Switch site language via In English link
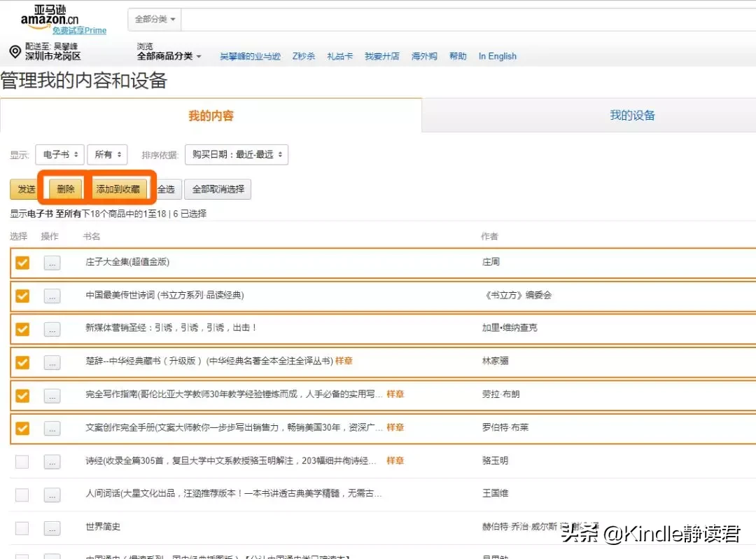 tap(498, 56)
